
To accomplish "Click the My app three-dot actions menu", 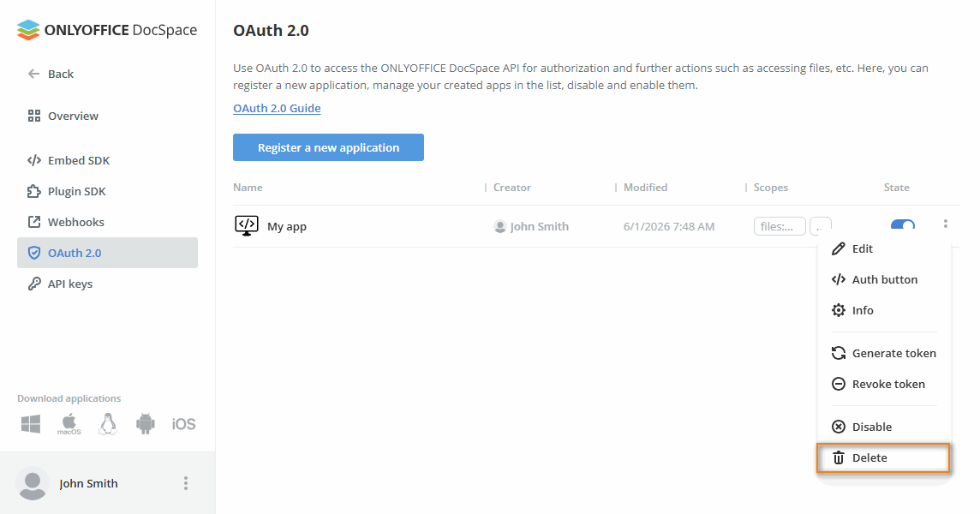I will pyautogui.click(x=946, y=224).
